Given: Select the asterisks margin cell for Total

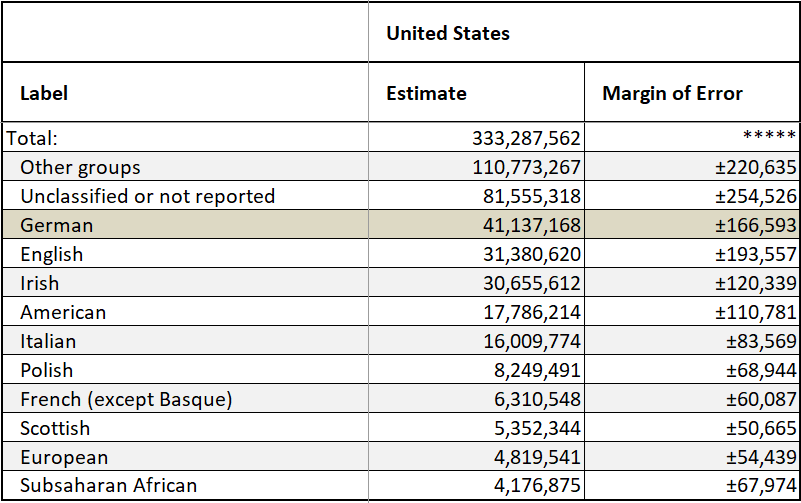Looking at the screenshot, I should 770,138.
